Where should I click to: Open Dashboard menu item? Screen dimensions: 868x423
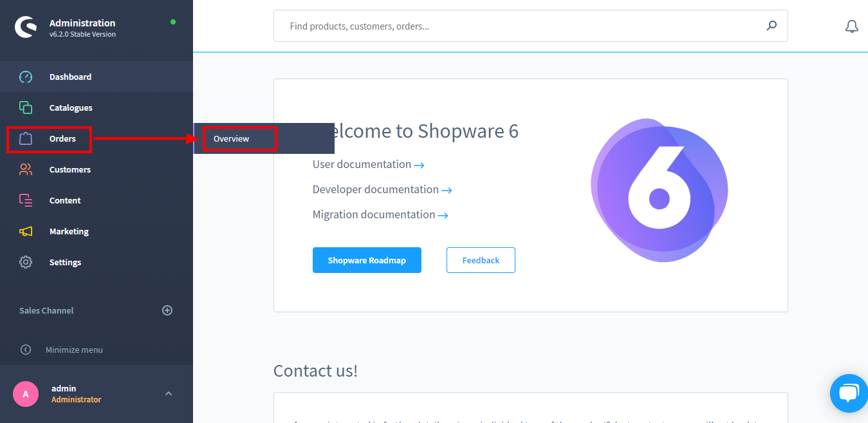(x=97, y=77)
